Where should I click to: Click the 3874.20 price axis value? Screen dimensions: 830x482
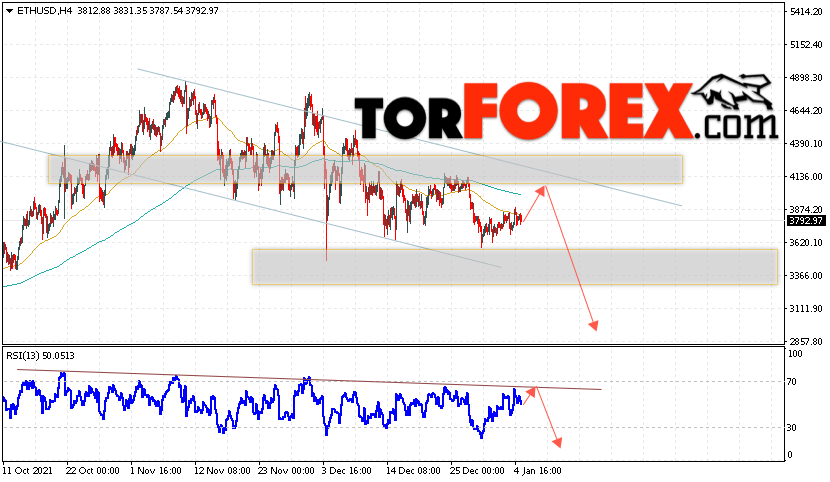coord(806,210)
